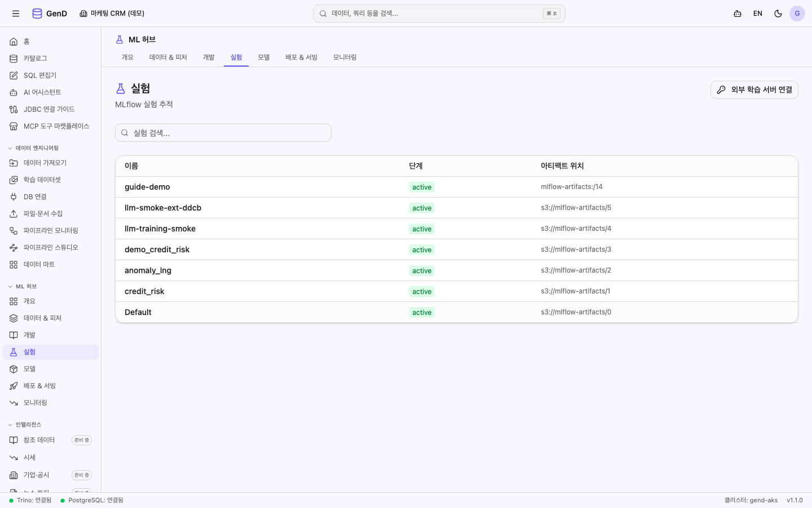Click the 단계 column header
Viewport: 812px width, 508px height.
[416, 166]
